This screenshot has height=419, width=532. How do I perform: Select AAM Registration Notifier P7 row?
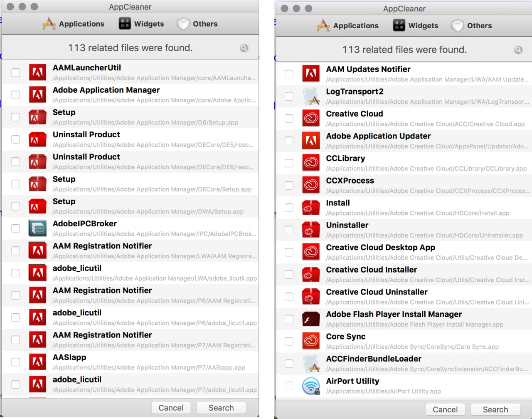(x=130, y=340)
